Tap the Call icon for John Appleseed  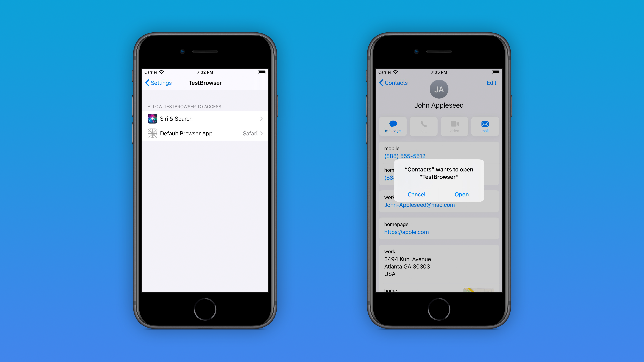point(423,126)
